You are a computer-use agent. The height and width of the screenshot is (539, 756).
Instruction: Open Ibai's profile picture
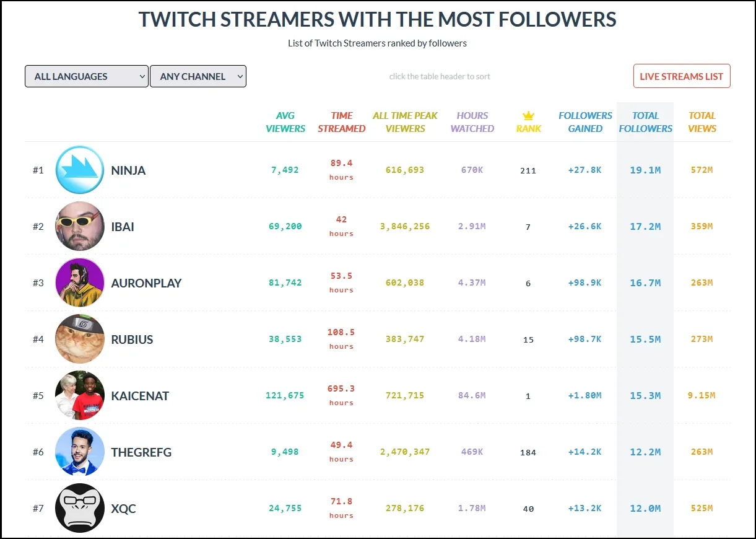(80, 226)
